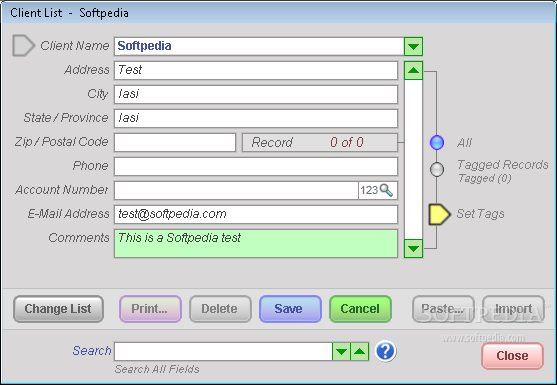Viewport: 557px width, 385px height.
Task: Click the State / Province field
Action: pos(256,118)
